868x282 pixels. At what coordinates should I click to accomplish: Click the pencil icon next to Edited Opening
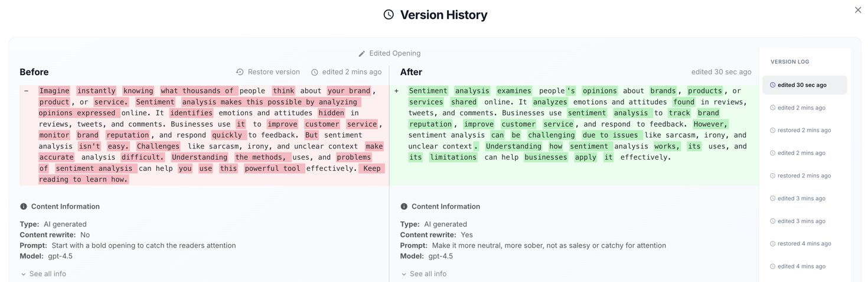point(362,54)
